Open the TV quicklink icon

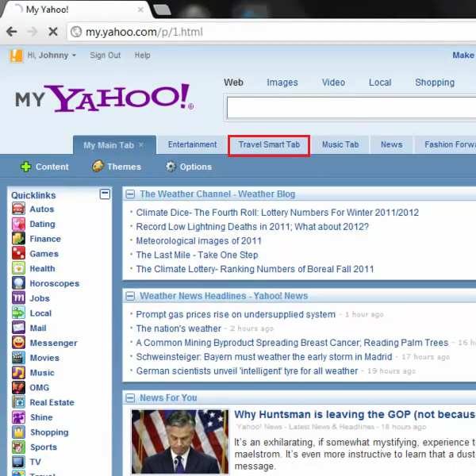point(18,462)
